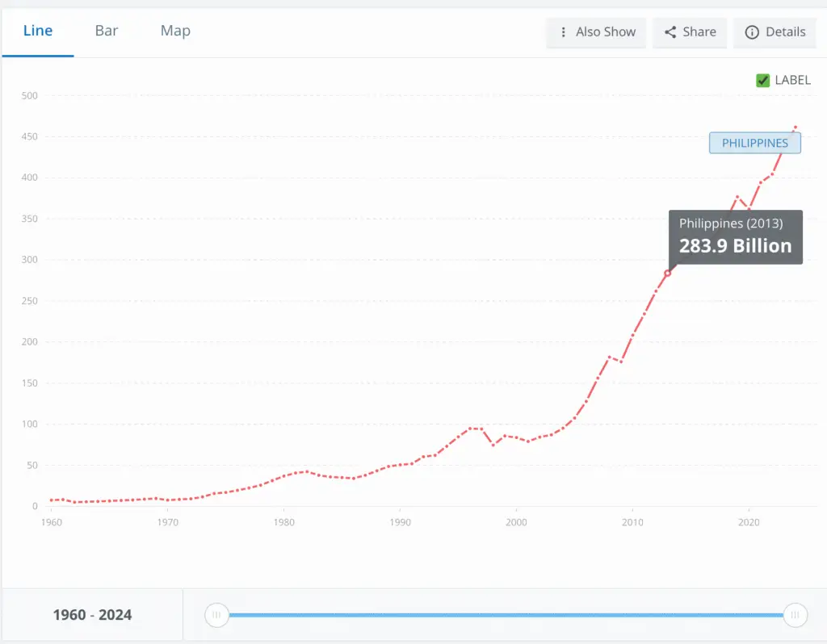Click the right handle of year range slider
This screenshot has width=827, height=644.
[796, 615]
